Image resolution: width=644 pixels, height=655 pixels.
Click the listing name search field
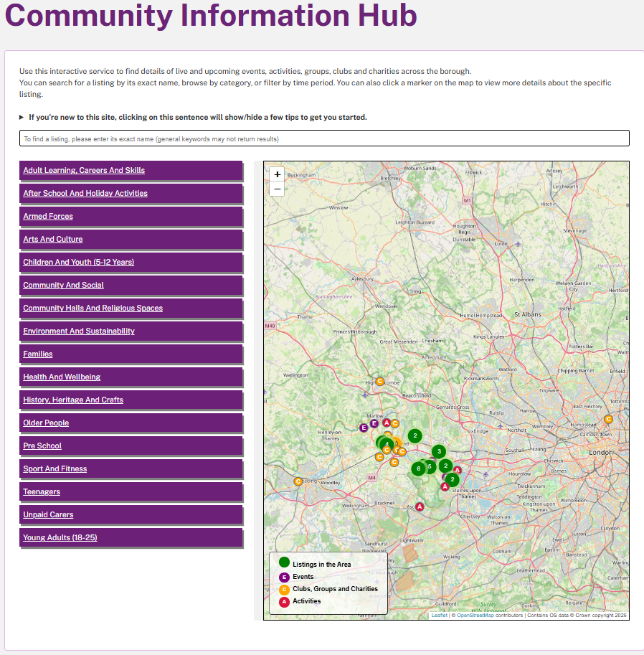pos(324,138)
